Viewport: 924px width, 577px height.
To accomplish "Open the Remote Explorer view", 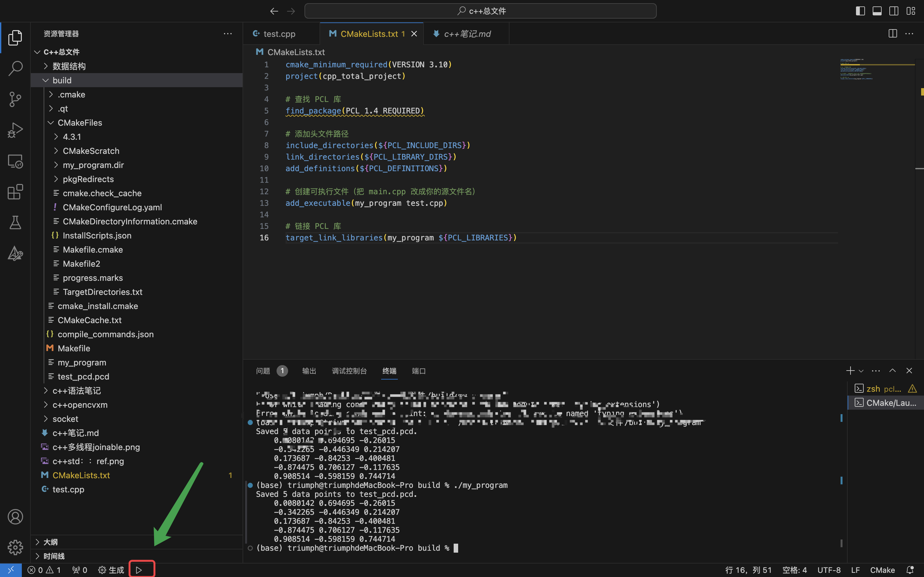I will click(x=15, y=161).
